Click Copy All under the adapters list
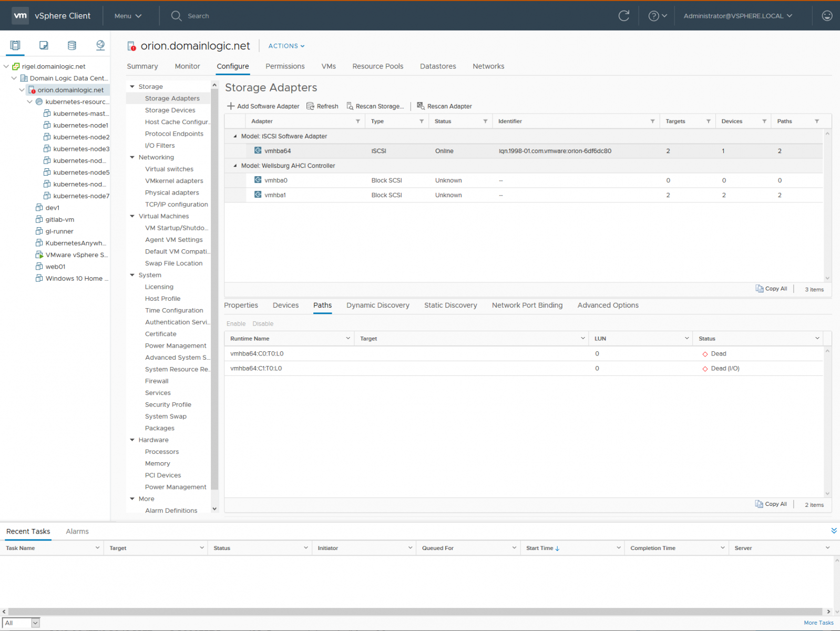 [x=771, y=289]
